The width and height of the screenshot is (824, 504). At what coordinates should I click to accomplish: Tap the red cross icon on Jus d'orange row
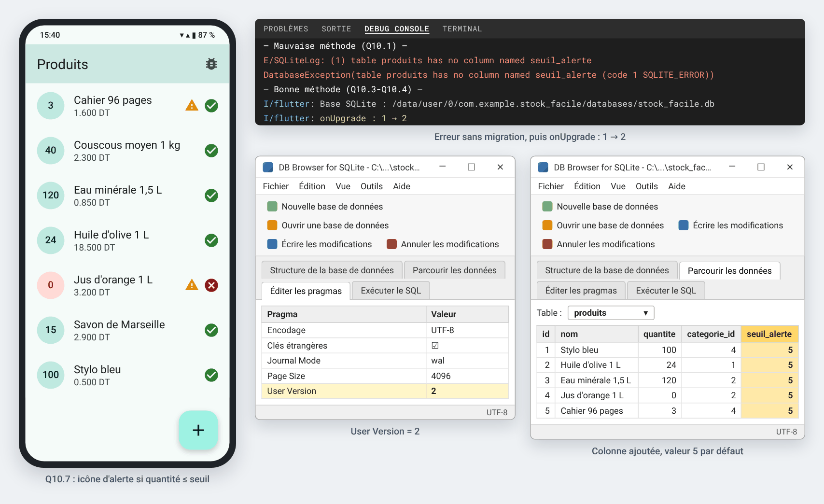[211, 285]
